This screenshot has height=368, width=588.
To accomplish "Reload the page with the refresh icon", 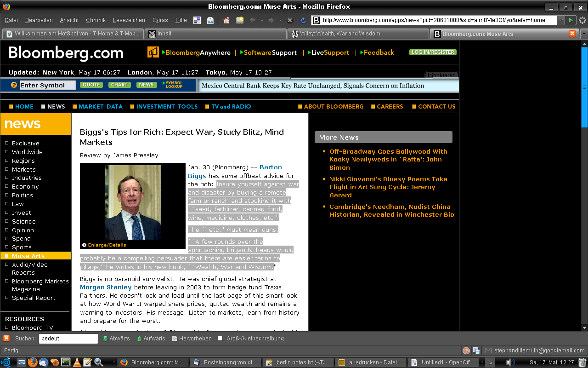I will pos(303,20).
